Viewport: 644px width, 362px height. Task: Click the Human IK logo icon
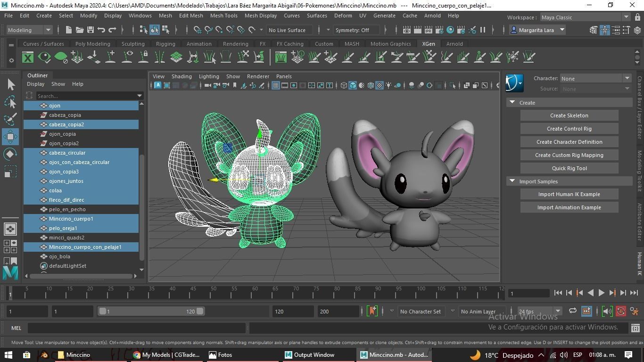pos(514,83)
